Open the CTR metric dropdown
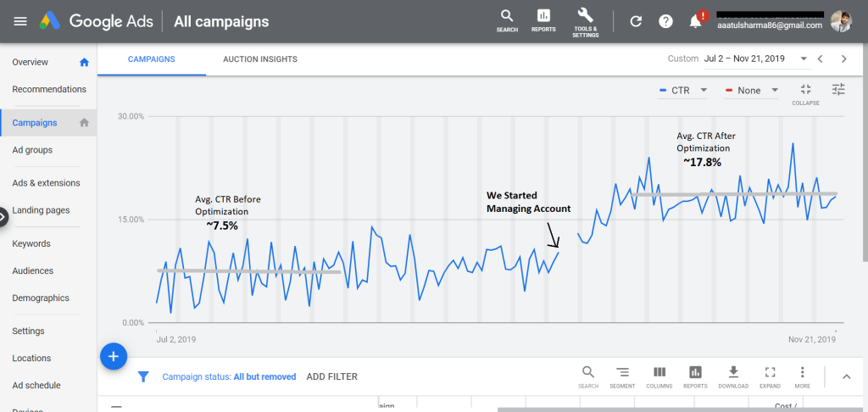The image size is (868, 412). pos(683,90)
